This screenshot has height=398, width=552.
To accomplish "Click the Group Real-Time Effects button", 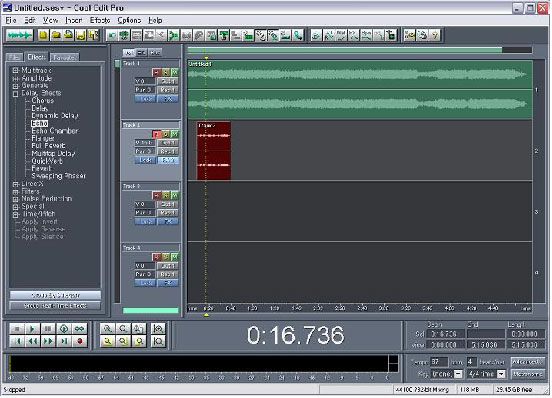I will (x=55, y=306).
